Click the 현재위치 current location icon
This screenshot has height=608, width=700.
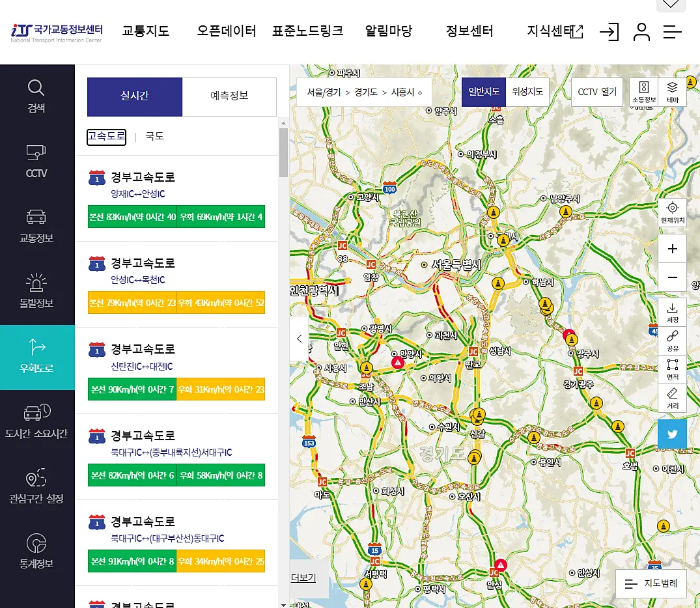click(672, 212)
